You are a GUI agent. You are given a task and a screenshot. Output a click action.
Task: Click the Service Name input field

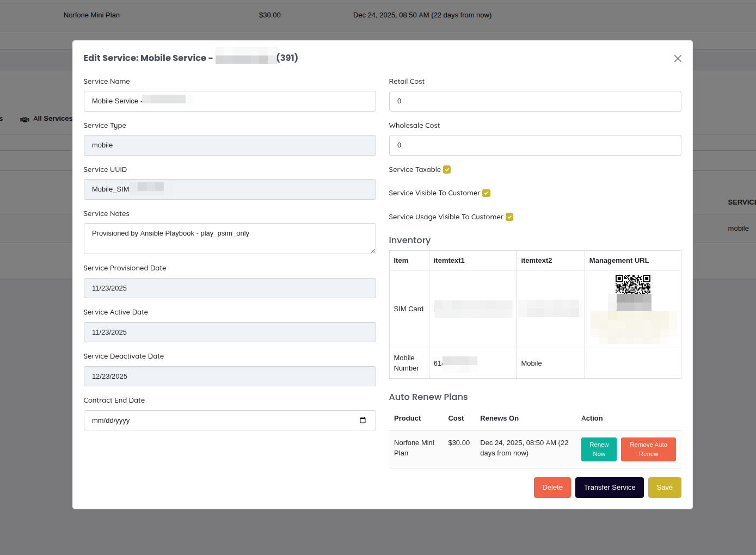tap(230, 101)
